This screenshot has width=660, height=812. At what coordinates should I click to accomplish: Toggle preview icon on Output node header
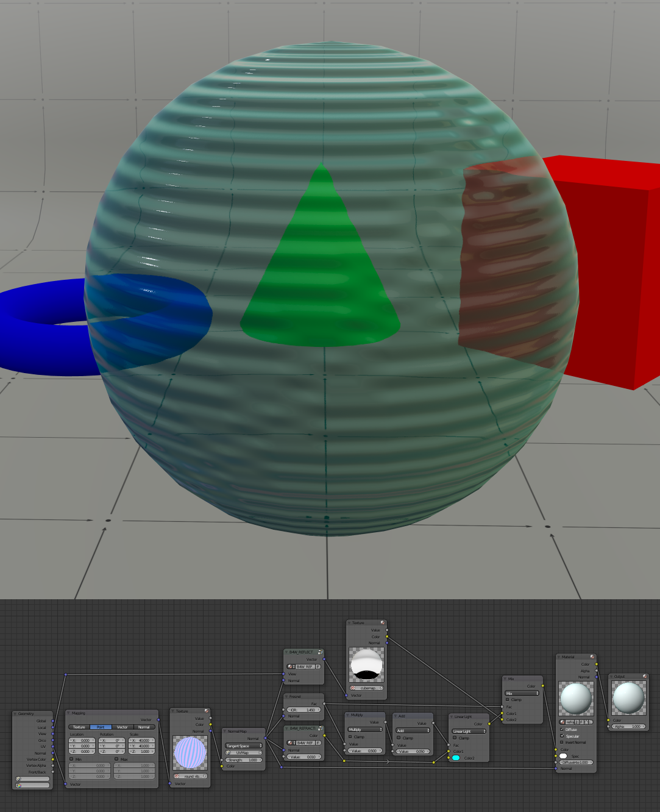645,676
